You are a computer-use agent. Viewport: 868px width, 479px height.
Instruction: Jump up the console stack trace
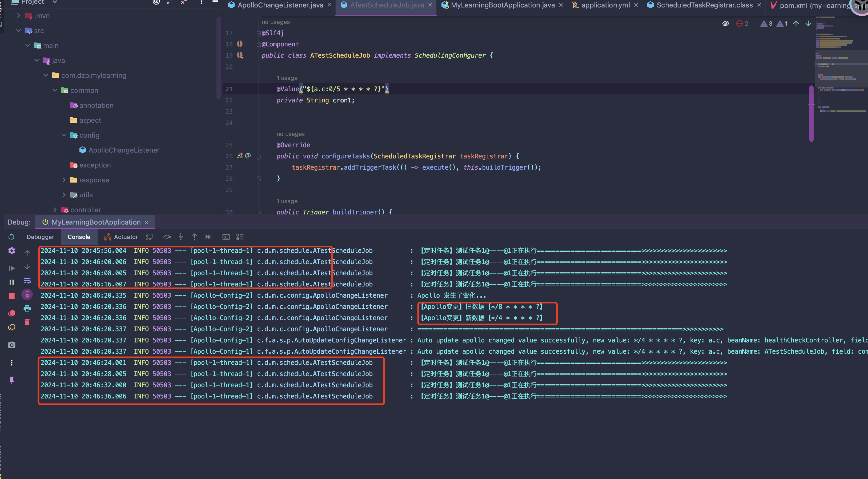coord(27,253)
